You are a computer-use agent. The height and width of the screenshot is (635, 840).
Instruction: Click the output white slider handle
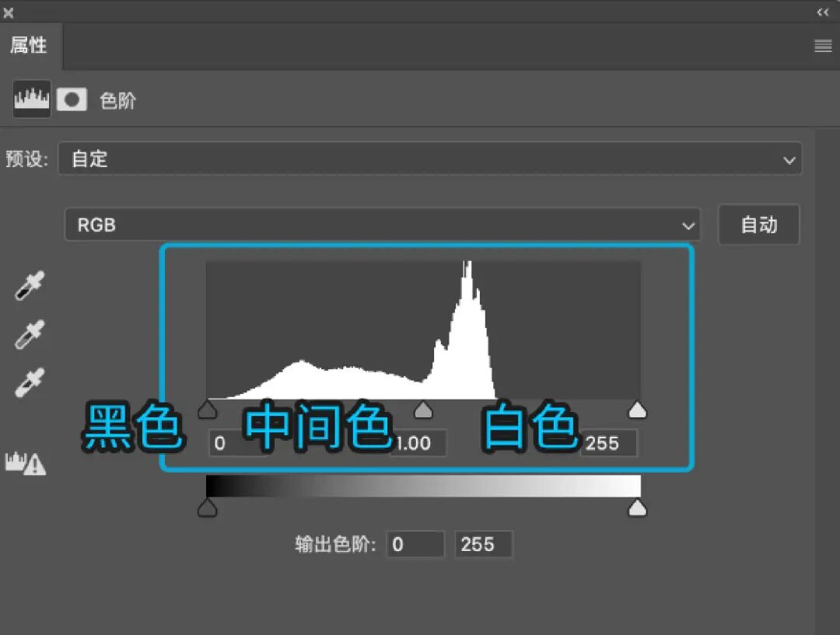[x=637, y=508]
